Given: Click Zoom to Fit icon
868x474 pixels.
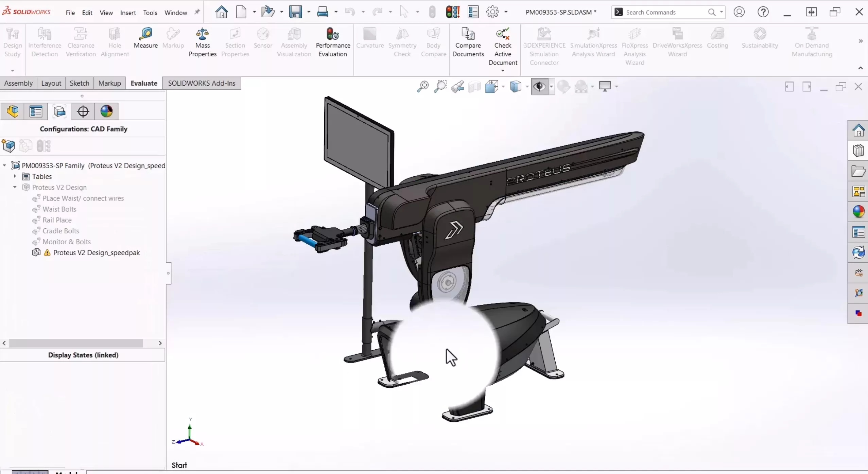Looking at the screenshot, I should click(x=422, y=87).
